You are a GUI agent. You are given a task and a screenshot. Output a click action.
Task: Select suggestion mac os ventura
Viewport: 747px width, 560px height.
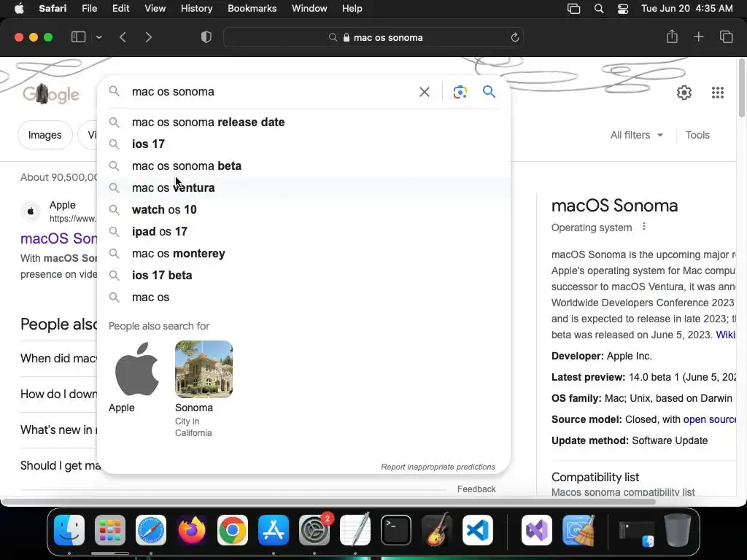point(304,187)
